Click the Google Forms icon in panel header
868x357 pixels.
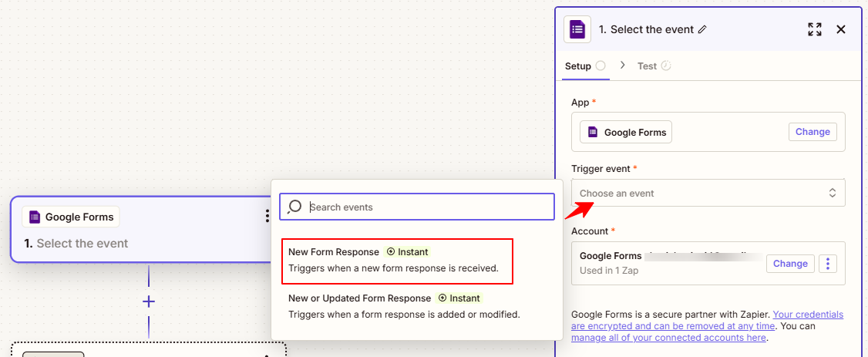(577, 29)
